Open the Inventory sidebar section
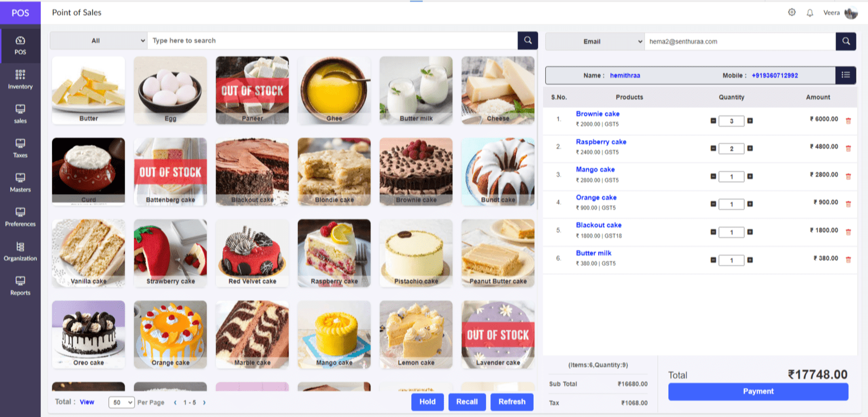This screenshot has height=417, width=868. pyautogui.click(x=20, y=80)
